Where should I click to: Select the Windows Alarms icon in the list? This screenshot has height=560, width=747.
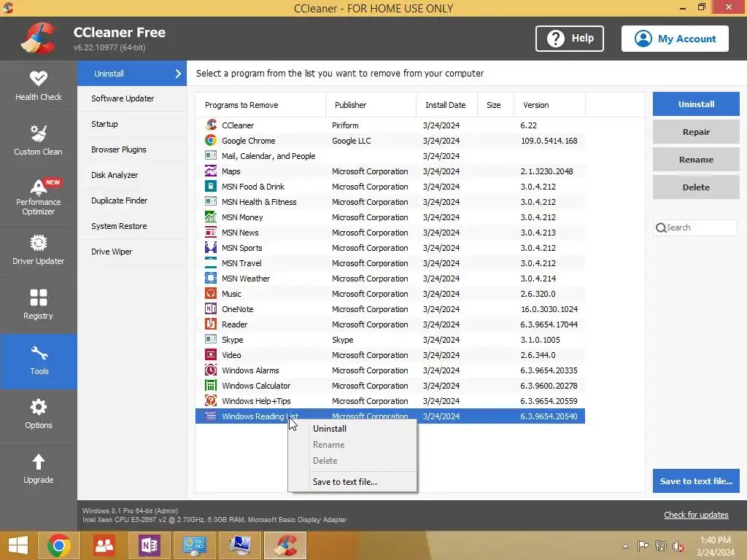[211, 370]
